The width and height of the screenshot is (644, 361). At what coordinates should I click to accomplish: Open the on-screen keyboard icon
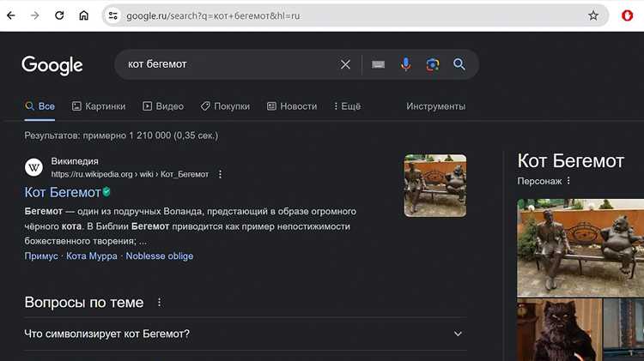pyautogui.click(x=378, y=64)
